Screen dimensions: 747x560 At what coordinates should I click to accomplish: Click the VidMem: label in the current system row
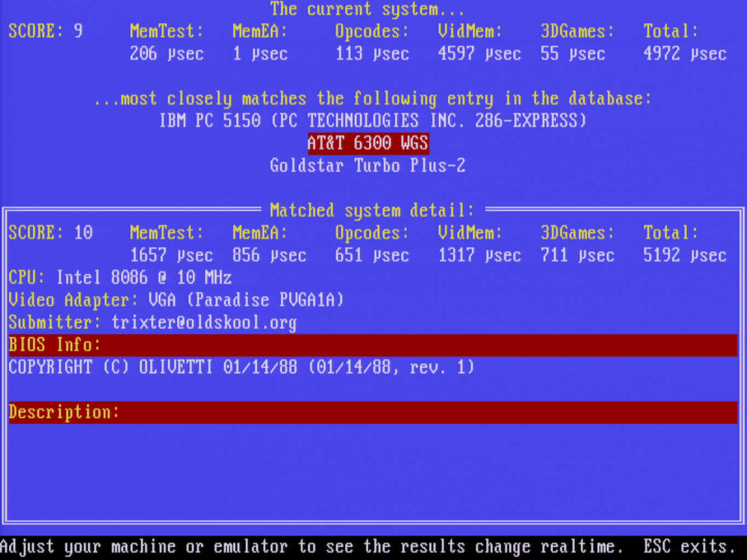tap(470, 31)
